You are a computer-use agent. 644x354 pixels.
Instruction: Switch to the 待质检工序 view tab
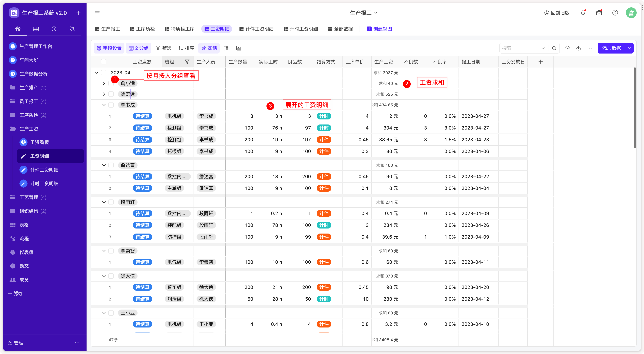(x=180, y=29)
